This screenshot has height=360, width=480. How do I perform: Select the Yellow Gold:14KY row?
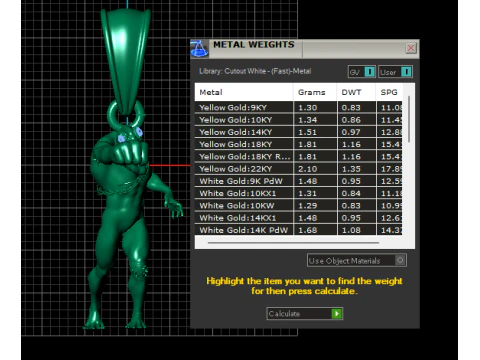tap(298, 132)
